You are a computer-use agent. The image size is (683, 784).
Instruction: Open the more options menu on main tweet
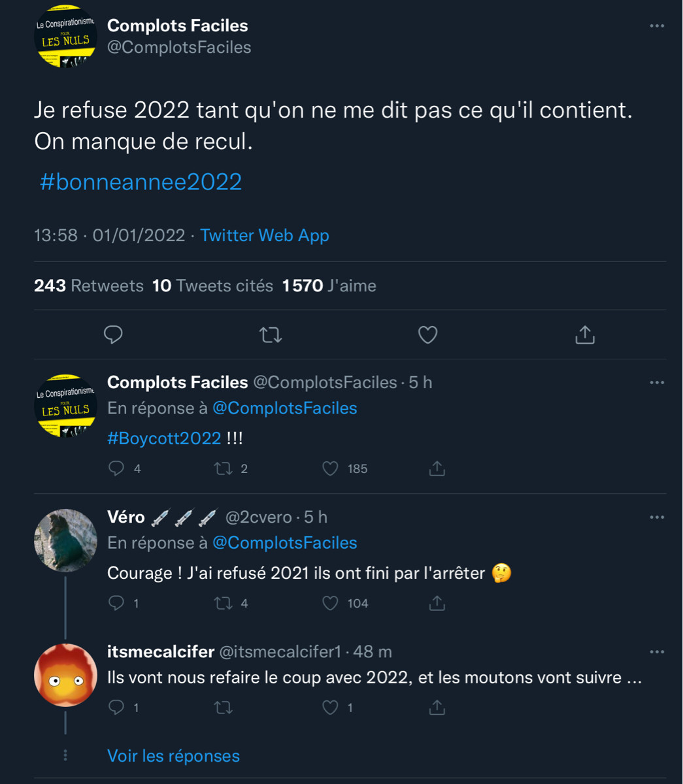point(657,26)
